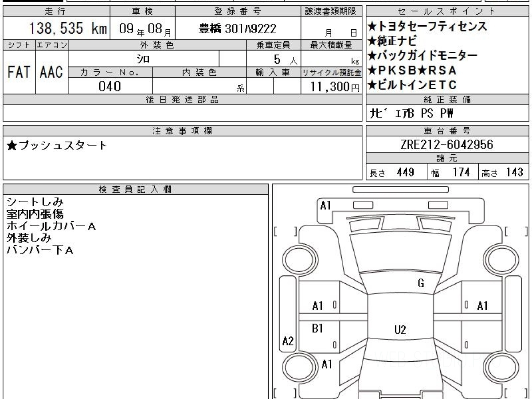Select the ホイールカバーA inspector note
532x399 pixels.
(x=51, y=227)
